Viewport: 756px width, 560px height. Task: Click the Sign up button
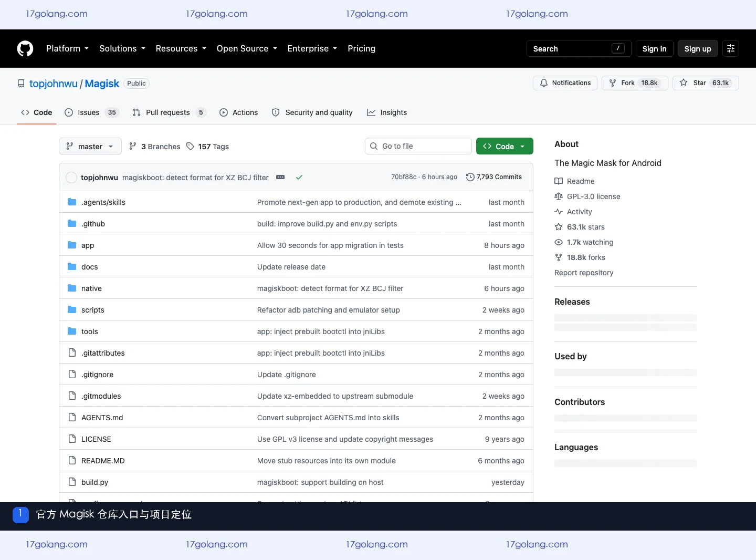[698, 48]
